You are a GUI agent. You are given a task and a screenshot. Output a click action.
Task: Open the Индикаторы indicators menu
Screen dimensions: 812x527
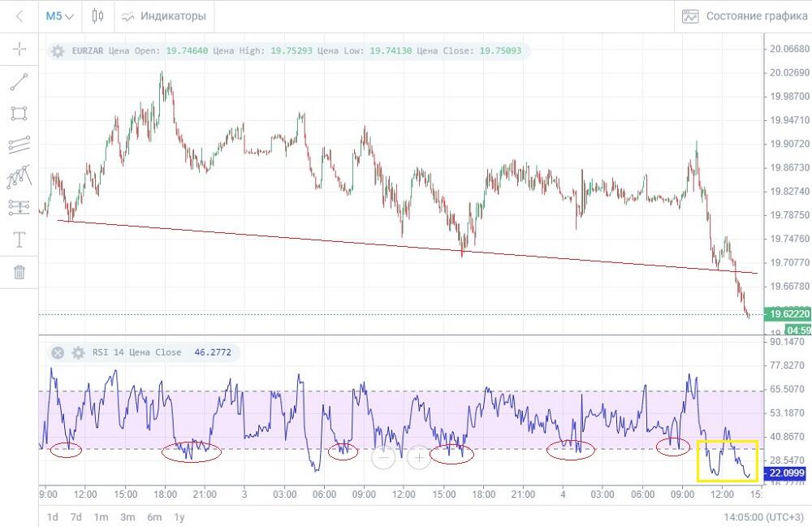163,16
